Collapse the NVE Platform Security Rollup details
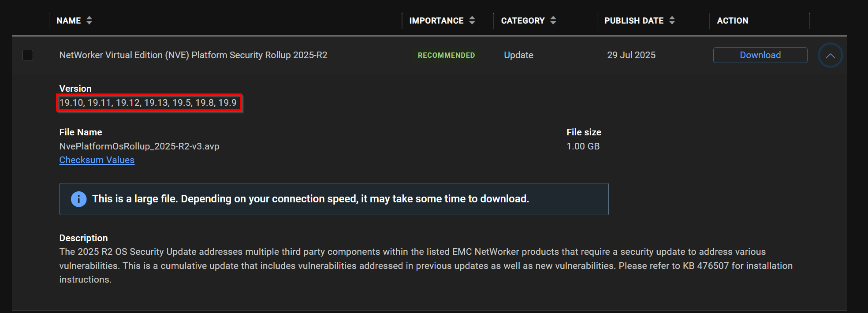The image size is (868, 313). [x=831, y=55]
